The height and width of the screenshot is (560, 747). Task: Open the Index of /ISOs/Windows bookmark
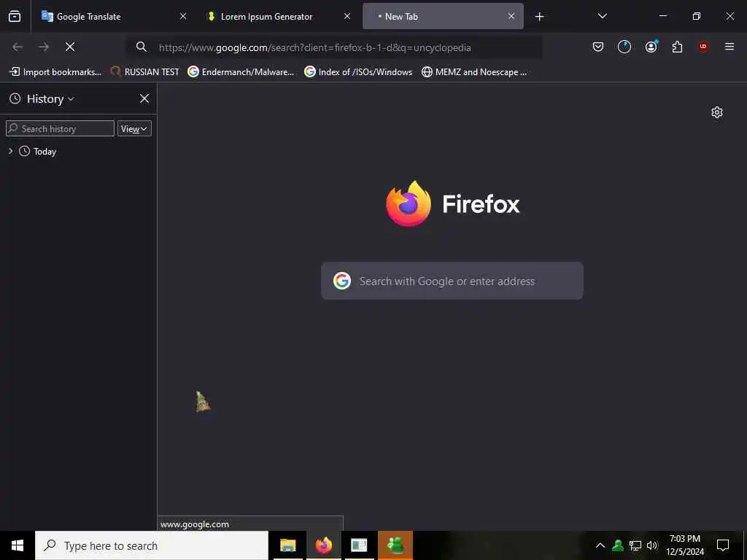[358, 72]
